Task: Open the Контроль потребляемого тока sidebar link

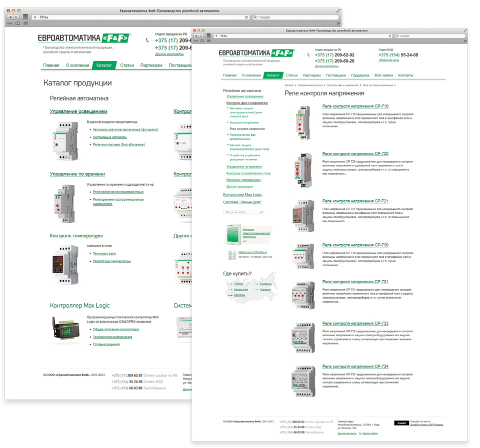Action: [248, 173]
